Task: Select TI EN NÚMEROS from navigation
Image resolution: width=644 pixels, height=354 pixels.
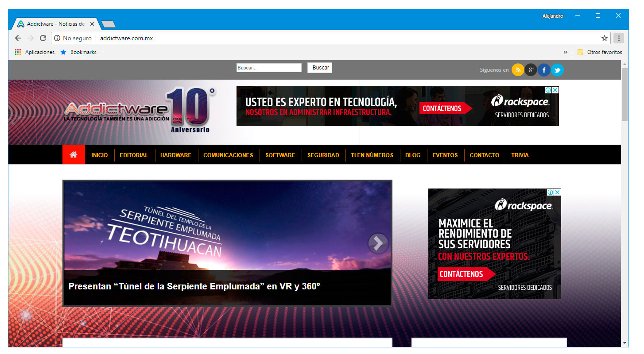Action: [372, 155]
